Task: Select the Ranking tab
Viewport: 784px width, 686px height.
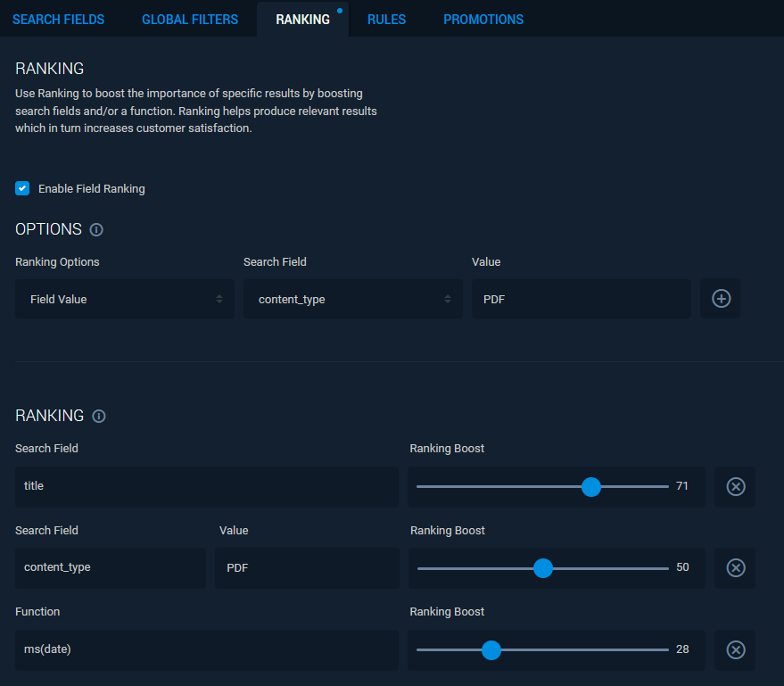Action: coord(302,20)
